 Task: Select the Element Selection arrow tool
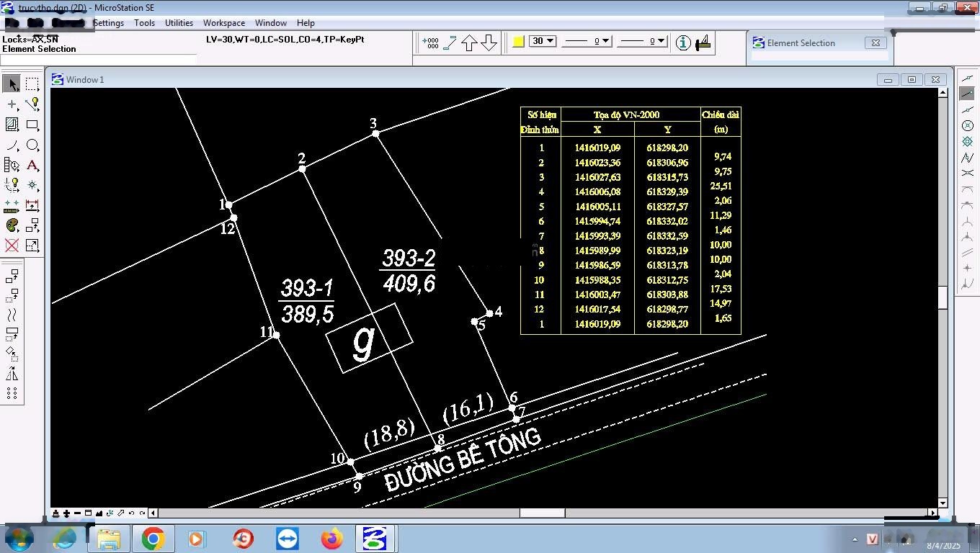point(12,84)
